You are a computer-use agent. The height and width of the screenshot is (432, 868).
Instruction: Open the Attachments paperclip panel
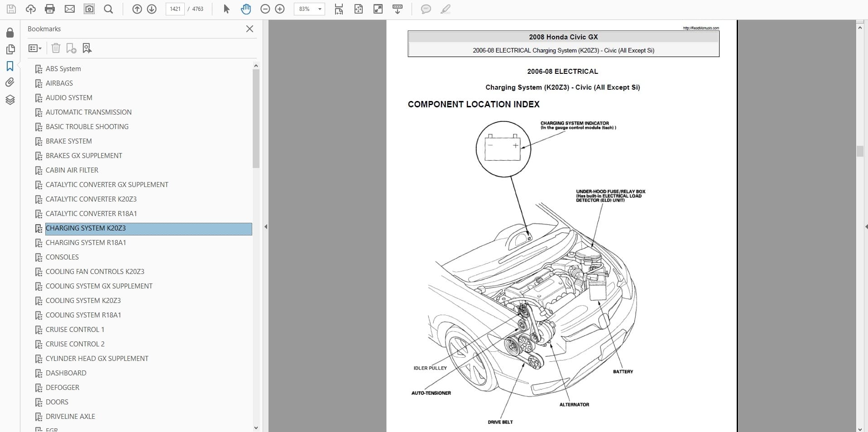(10, 82)
